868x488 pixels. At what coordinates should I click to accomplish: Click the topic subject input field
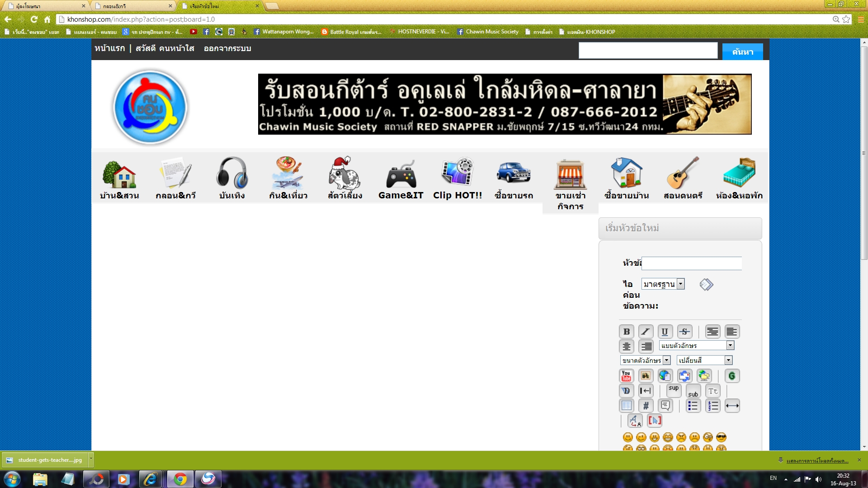[691, 263]
